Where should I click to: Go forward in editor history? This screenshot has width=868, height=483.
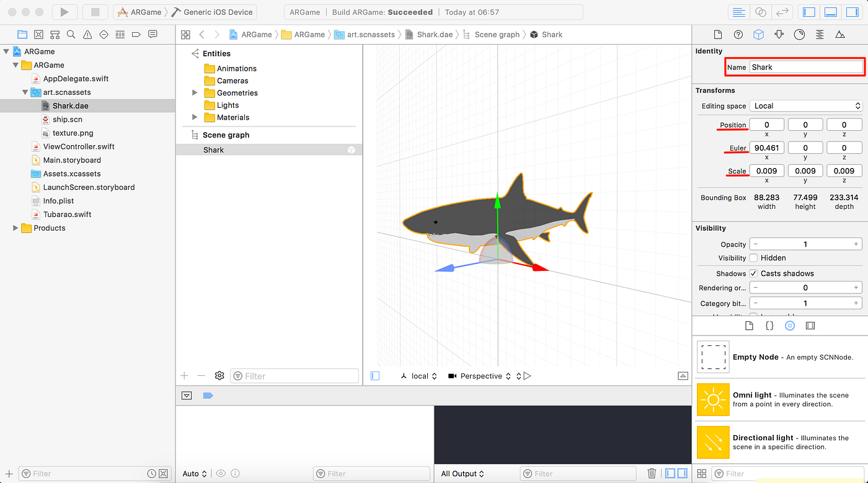[x=217, y=35]
